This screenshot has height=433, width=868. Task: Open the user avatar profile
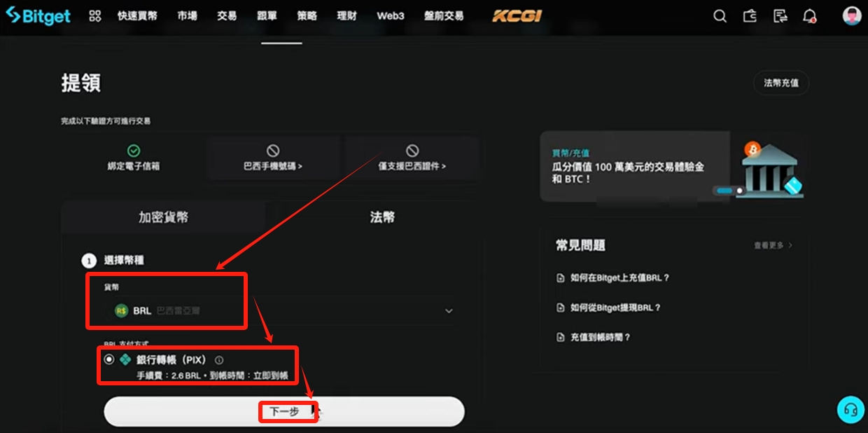(x=852, y=16)
